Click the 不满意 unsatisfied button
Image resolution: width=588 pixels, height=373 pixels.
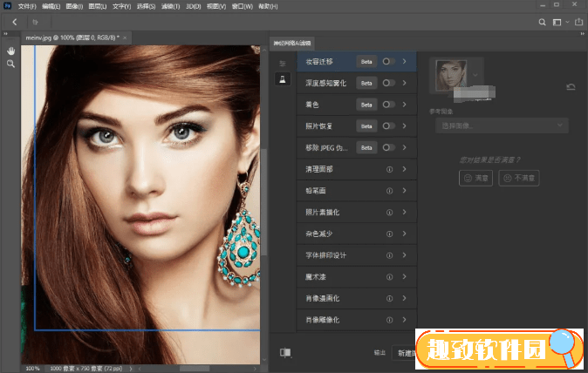[519, 178]
